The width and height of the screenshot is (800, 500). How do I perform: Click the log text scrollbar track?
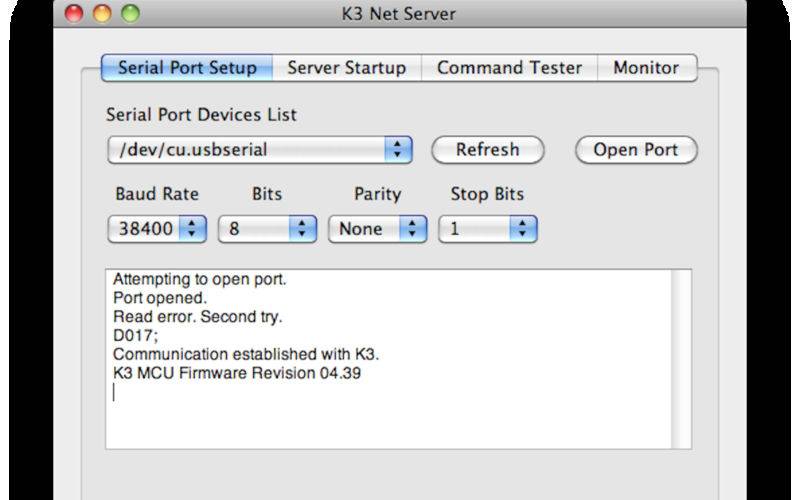coord(681,359)
